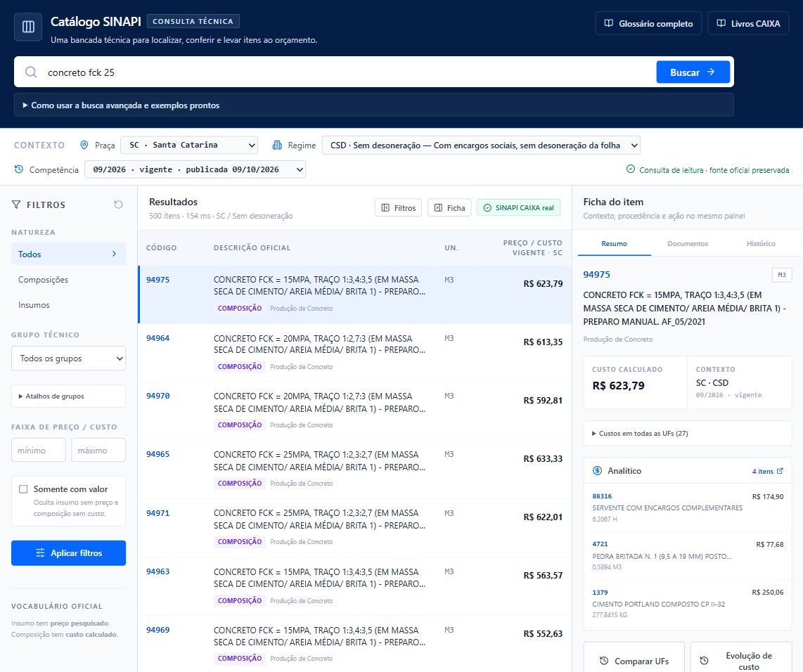Open result code 94970

[158, 396]
